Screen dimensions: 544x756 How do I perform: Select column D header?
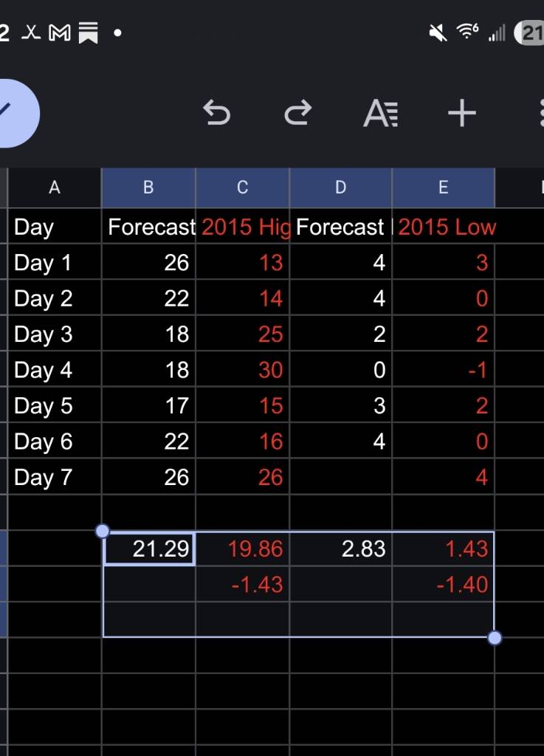point(340,188)
